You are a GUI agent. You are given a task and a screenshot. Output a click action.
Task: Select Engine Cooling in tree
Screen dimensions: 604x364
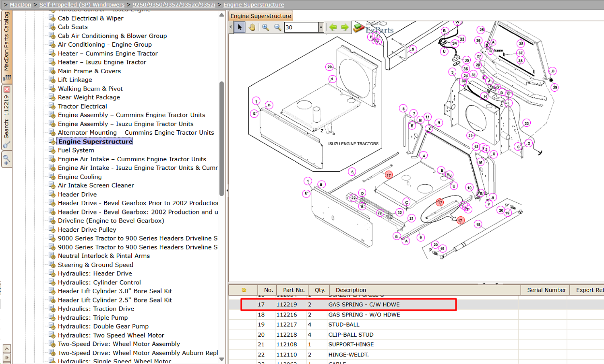tap(80, 177)
